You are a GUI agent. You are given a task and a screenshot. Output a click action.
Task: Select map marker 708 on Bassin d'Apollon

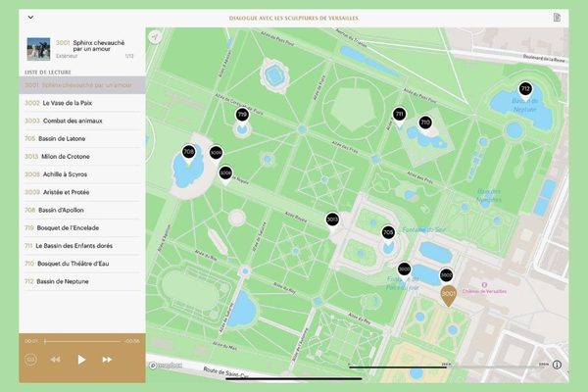click(188, 153)
